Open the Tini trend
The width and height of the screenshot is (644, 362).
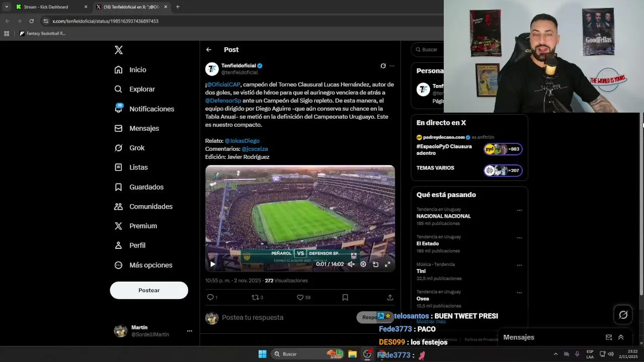[421, 271]
